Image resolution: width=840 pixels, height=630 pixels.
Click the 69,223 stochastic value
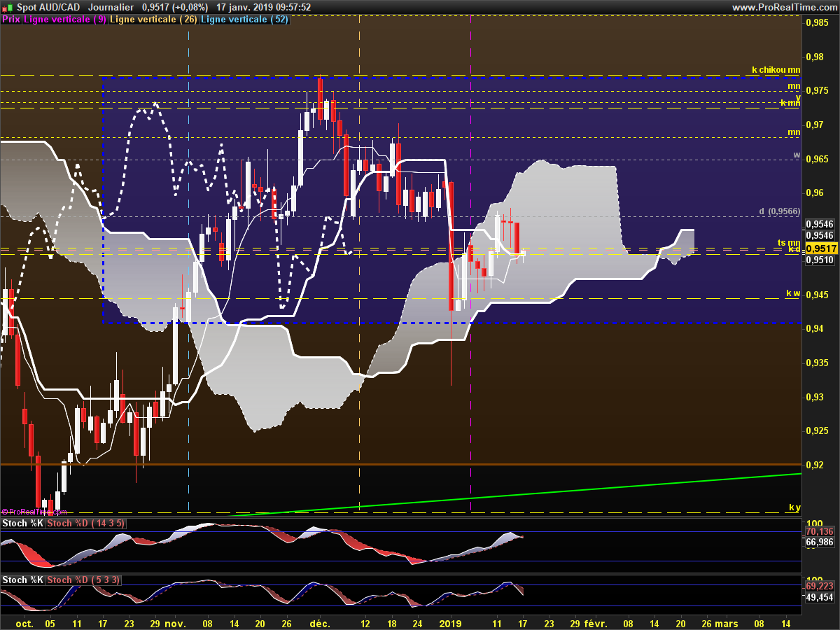(x=819, y=586)
